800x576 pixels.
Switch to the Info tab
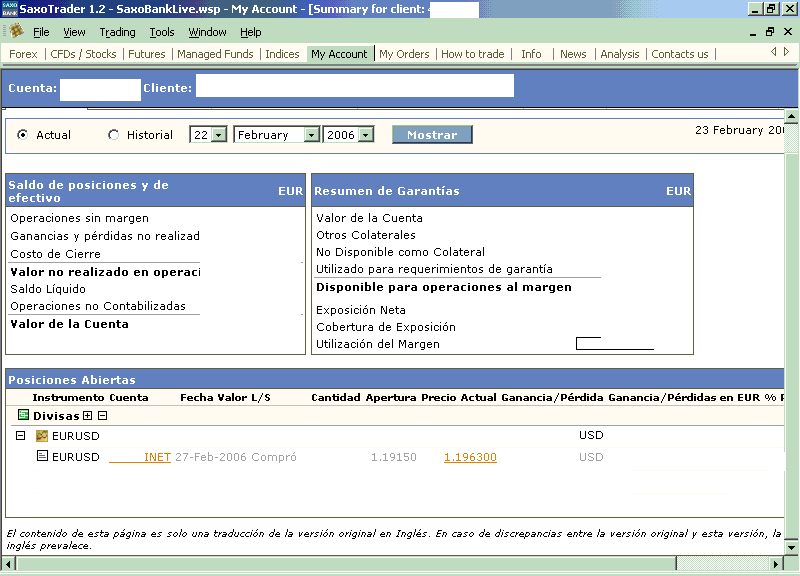click(x=531, y=54)
